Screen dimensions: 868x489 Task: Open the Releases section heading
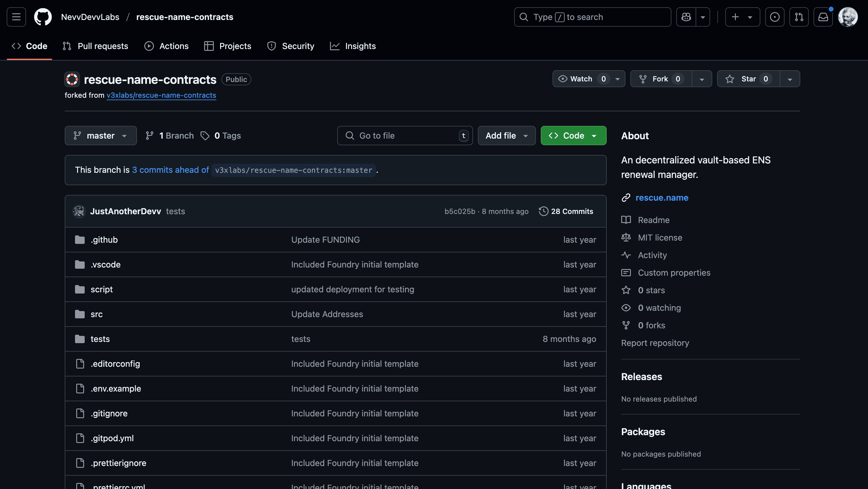(641, 377)
